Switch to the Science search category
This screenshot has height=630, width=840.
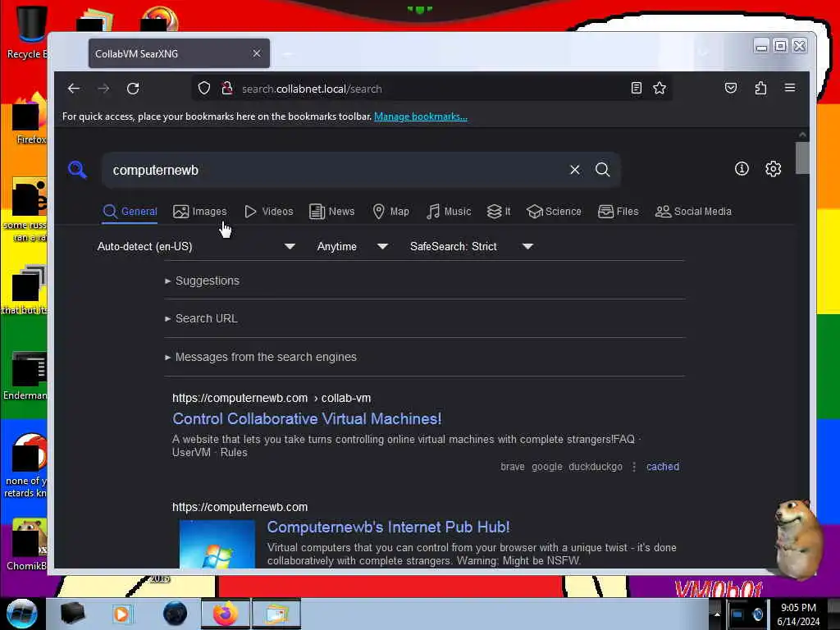554,212
